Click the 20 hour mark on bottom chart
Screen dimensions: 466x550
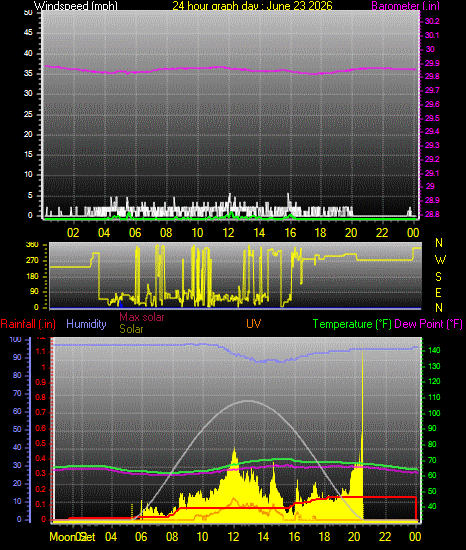[x=354, y=537]
